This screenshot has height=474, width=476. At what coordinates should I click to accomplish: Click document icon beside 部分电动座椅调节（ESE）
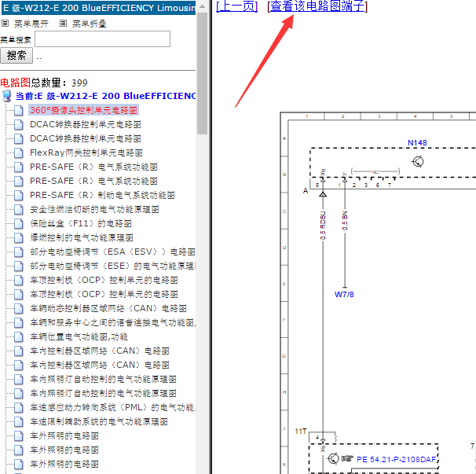[19, 266]
